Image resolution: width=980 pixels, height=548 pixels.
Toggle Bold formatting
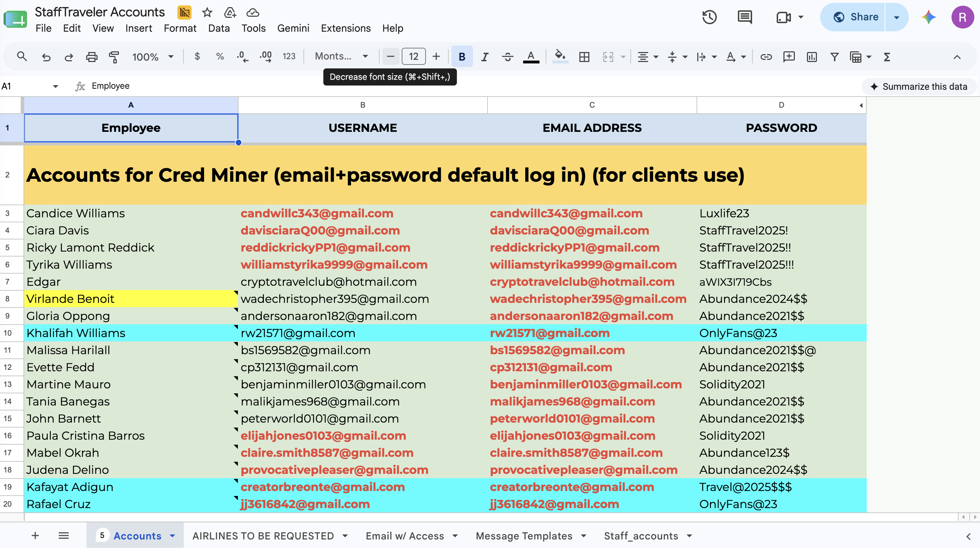[462, 57]
